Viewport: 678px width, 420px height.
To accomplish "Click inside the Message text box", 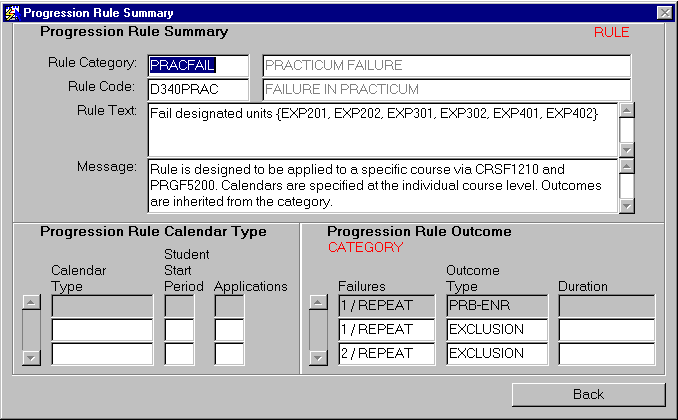I will coord(380,185).
